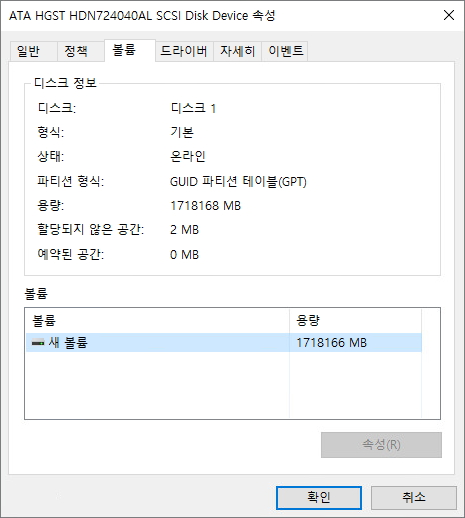Go to the 드라이버 tab
The width and height of the screenshot is (465, 518).
(x=184, y=51)
